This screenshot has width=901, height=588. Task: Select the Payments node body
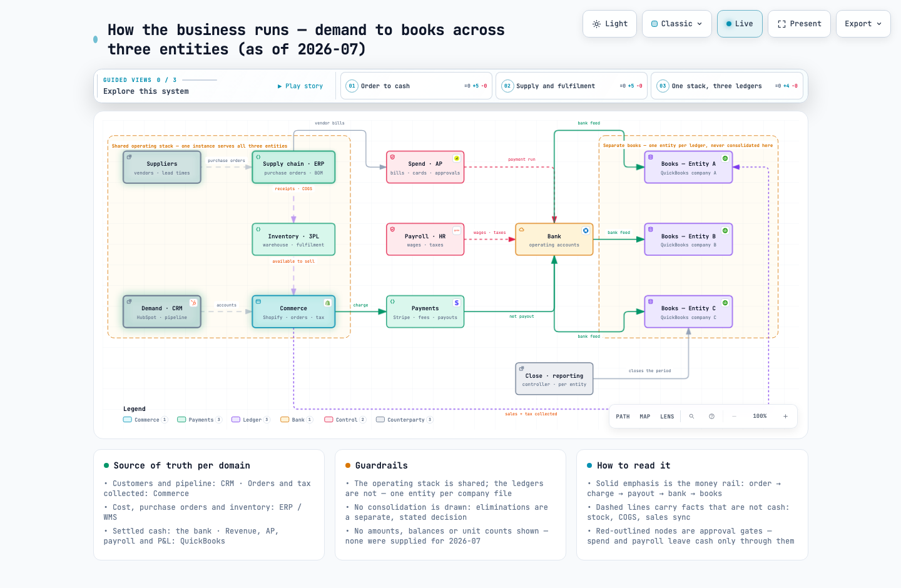coord(425,312)
